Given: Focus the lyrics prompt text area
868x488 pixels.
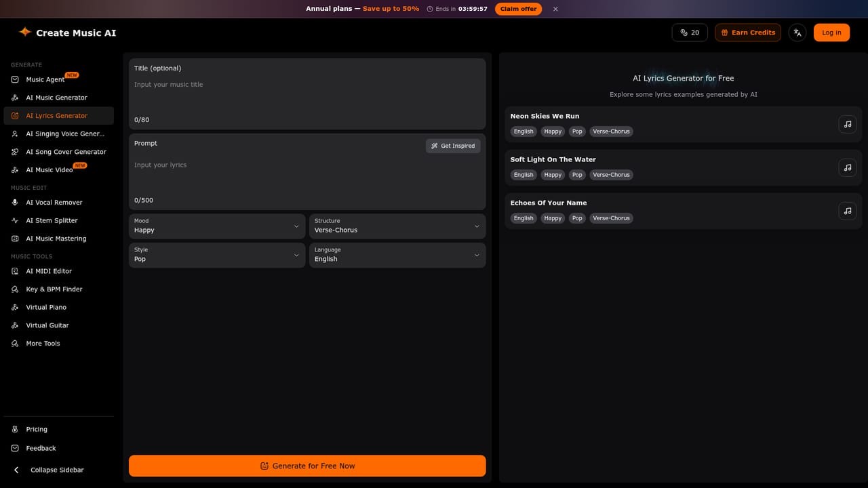Looking at the screenshot, I should (x=307, y=178).
